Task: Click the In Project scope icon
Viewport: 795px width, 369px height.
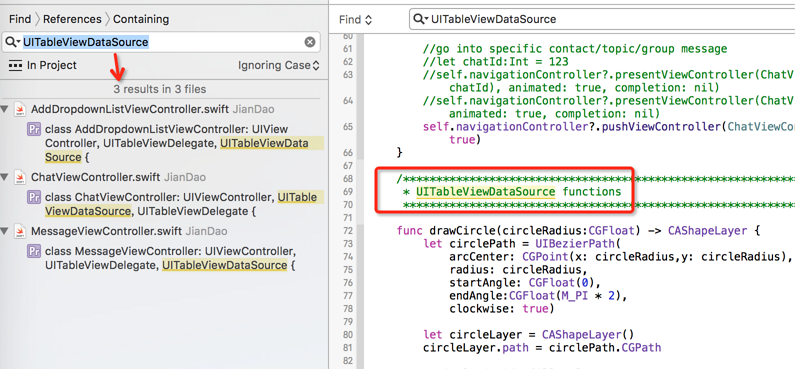Action: coord(16,65)
